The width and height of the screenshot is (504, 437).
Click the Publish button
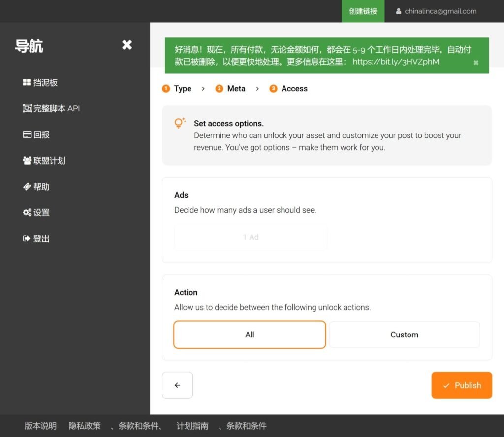461,385
